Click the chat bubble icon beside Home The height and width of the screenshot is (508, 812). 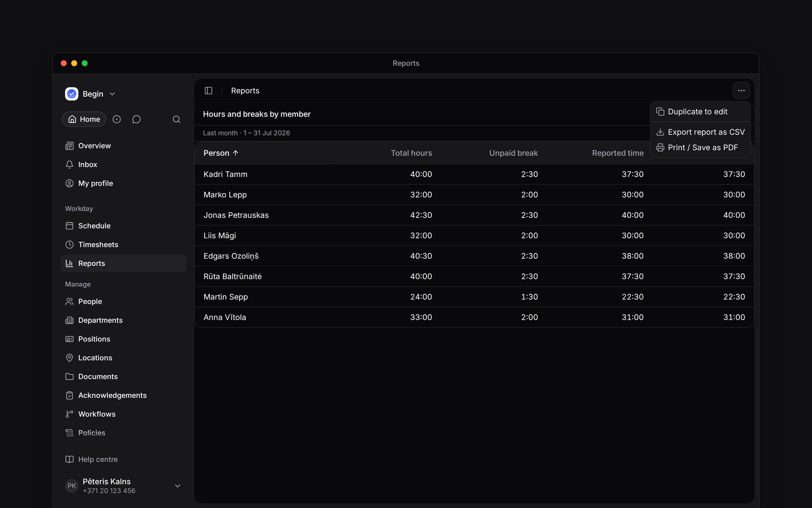(136, 119)
